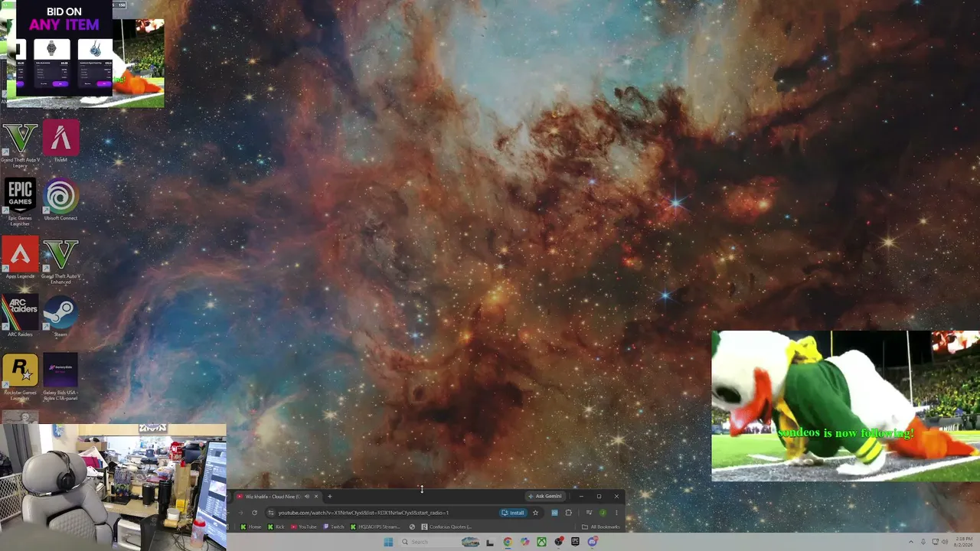
Task: Open Microsoft Copilot from the taskbar
Action: pyautogui.click(x=524, y=542)
